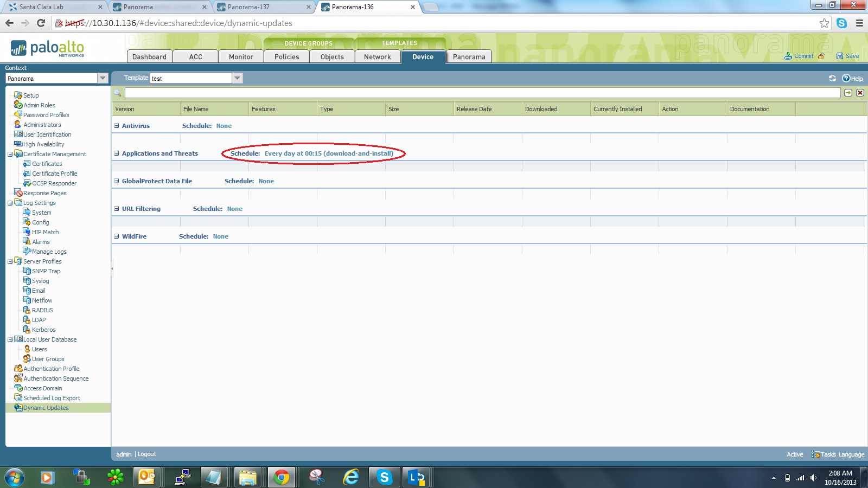Collapse the Log Settings tree node
The width and height of the screenshot is (868, 488).
10,203
